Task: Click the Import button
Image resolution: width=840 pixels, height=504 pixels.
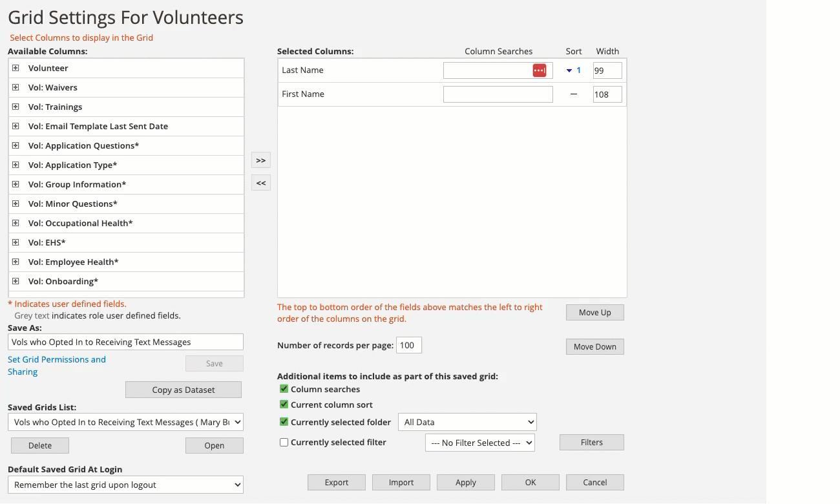Action: pos(401,482)
